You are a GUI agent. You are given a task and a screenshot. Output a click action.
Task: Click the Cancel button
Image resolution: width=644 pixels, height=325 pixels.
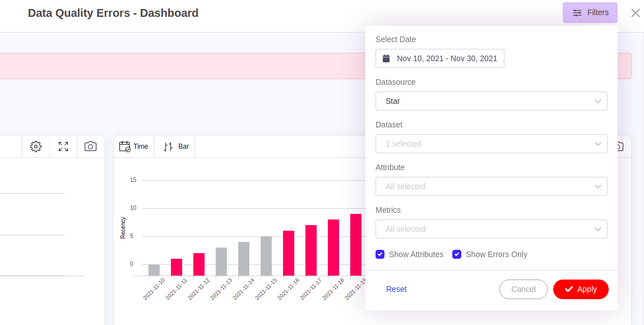tap(523, 289)
